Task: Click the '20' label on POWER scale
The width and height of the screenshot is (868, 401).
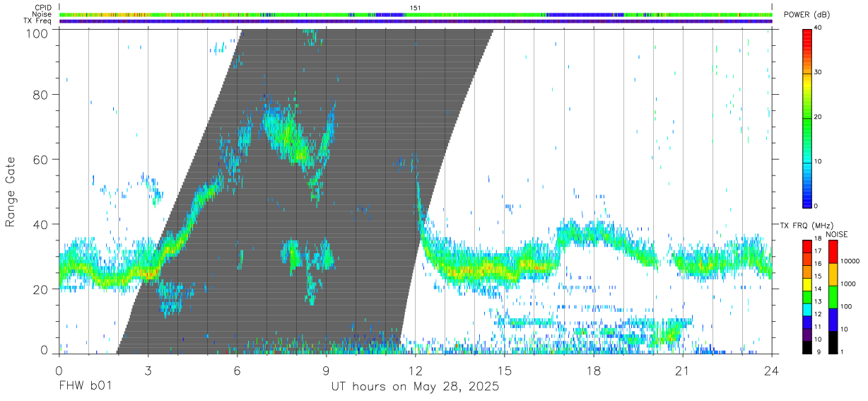Action: pyautogui.click(x=817, y=117)
